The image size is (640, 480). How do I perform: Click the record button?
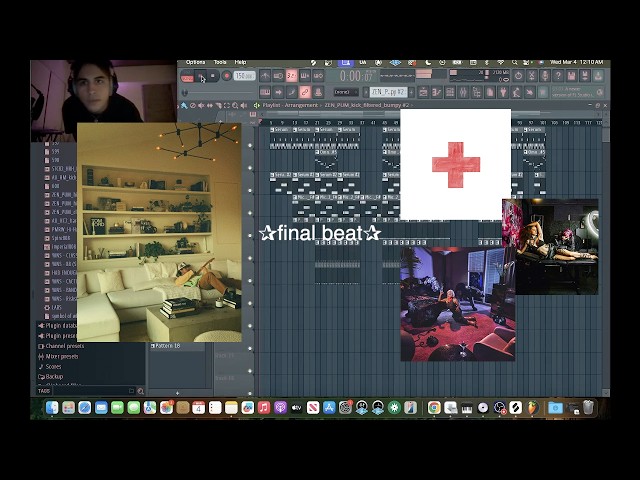click(x=226, y=76)
